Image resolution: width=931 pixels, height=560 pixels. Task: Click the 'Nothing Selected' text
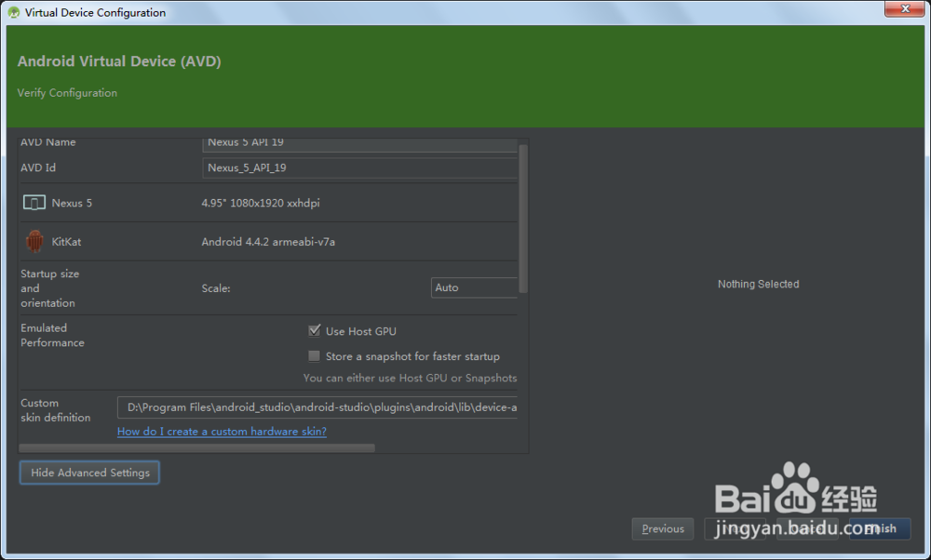(758, 284)
